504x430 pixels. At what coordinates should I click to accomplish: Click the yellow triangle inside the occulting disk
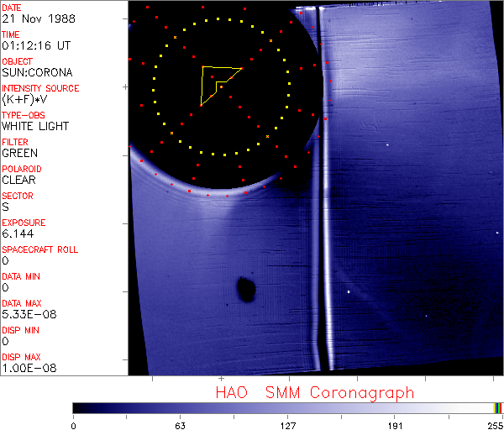point(218,82)
